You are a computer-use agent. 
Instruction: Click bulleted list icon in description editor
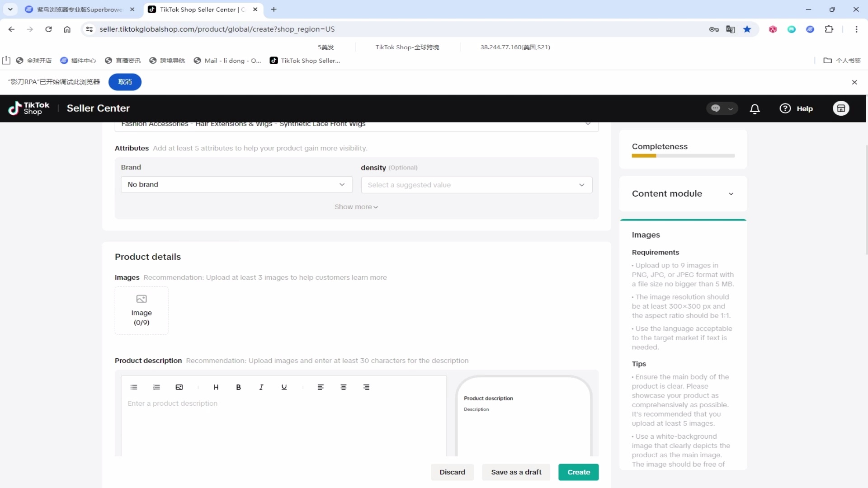[134, 387]
